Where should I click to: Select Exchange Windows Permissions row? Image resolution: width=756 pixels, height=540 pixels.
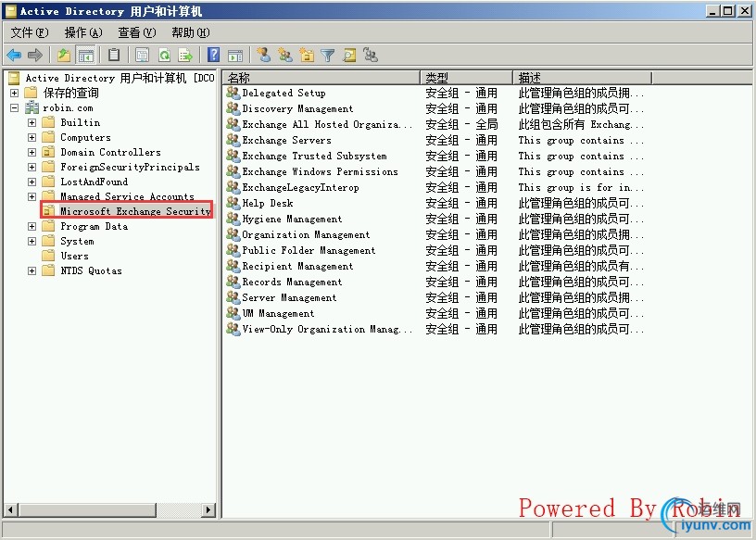(321, 171)
